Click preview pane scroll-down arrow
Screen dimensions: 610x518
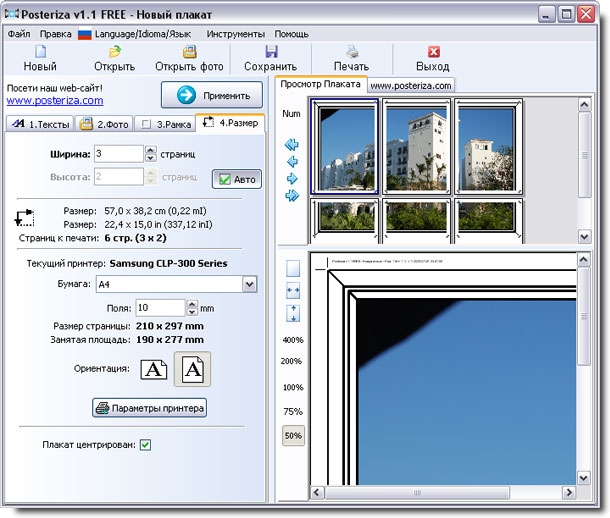tap(583, 478)
